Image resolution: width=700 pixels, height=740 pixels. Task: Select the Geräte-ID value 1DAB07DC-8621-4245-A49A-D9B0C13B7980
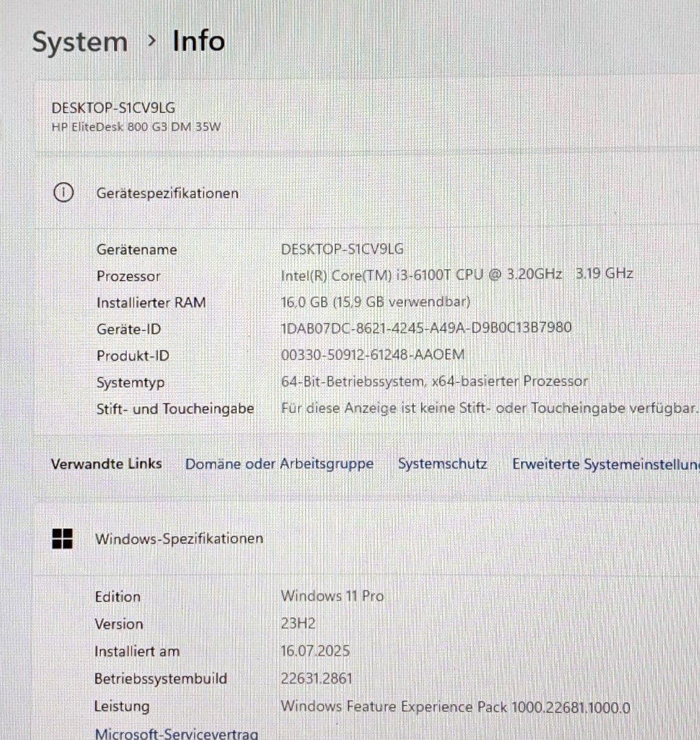click(x=426, y=328)
